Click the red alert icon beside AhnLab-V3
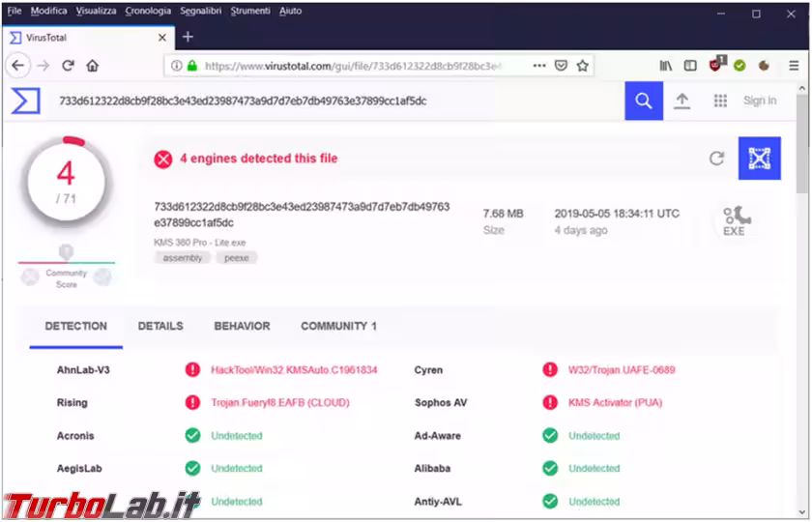Image resolution: width=812 pixels, height=522 pixels. (x=192, y=369)
